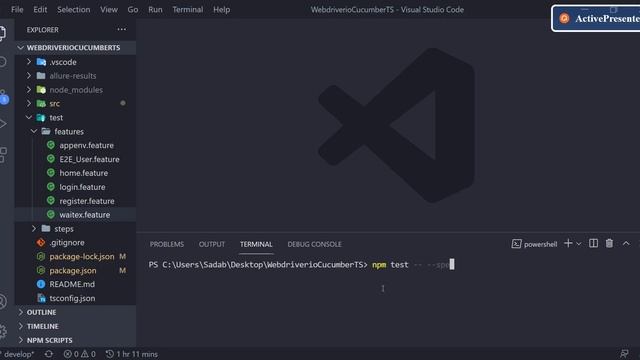Screen dimensions: 640x360
Task: Open Manage gear icon
Action: [x=3, y=331]
